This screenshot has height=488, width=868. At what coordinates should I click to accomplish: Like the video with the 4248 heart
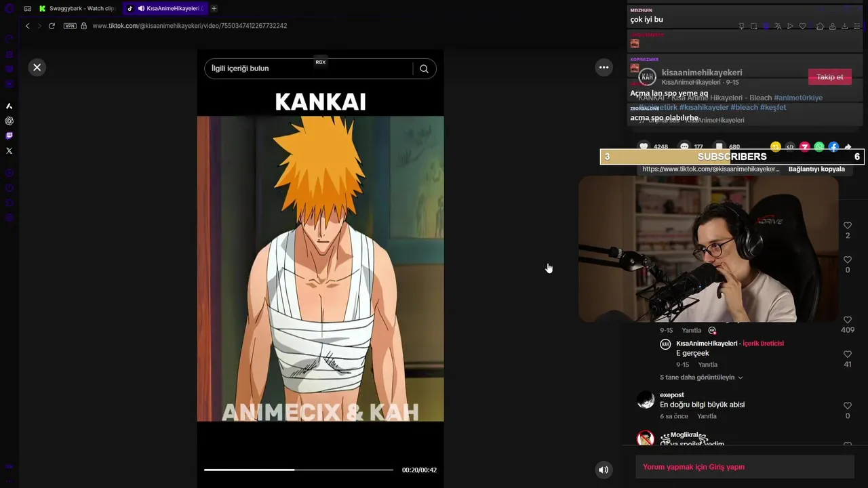click(x=644, y=146)
